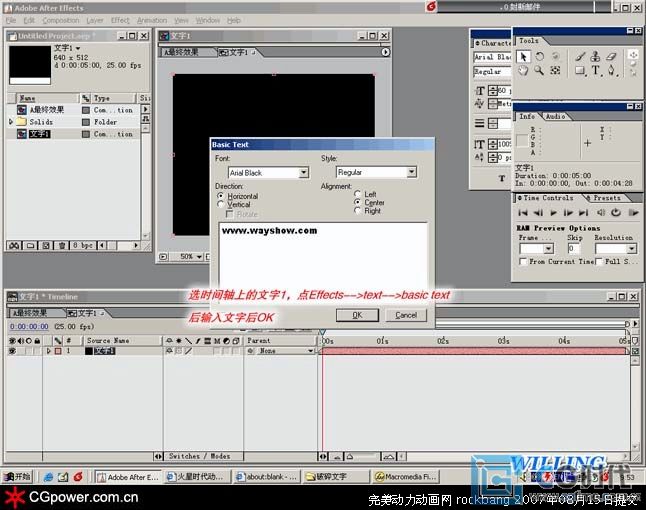
Task: Select the Clone Stamp tool
Action: click(x=595, y=56)
